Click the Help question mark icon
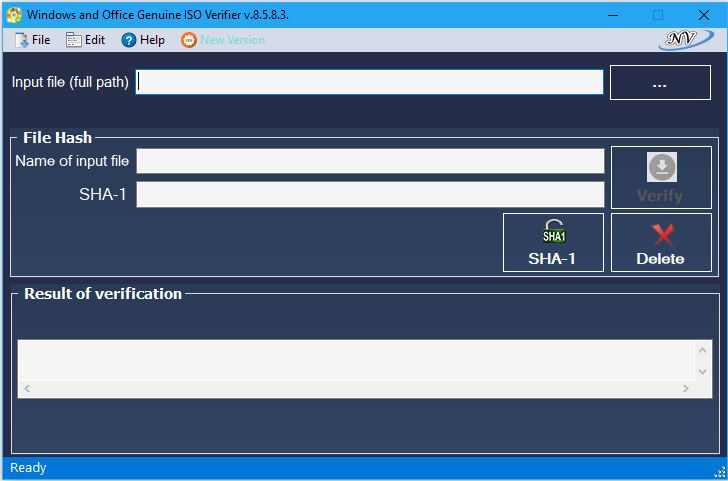728x481 pixels. click(x=129, y=40)
